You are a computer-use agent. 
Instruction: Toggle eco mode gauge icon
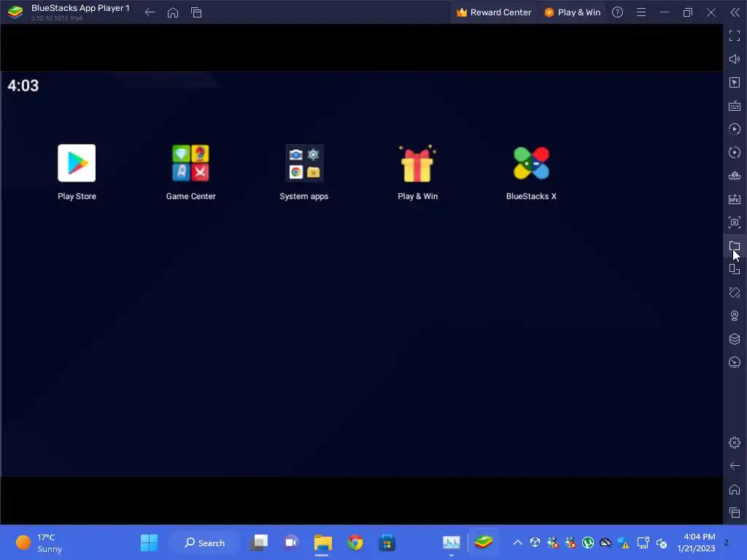735,362
